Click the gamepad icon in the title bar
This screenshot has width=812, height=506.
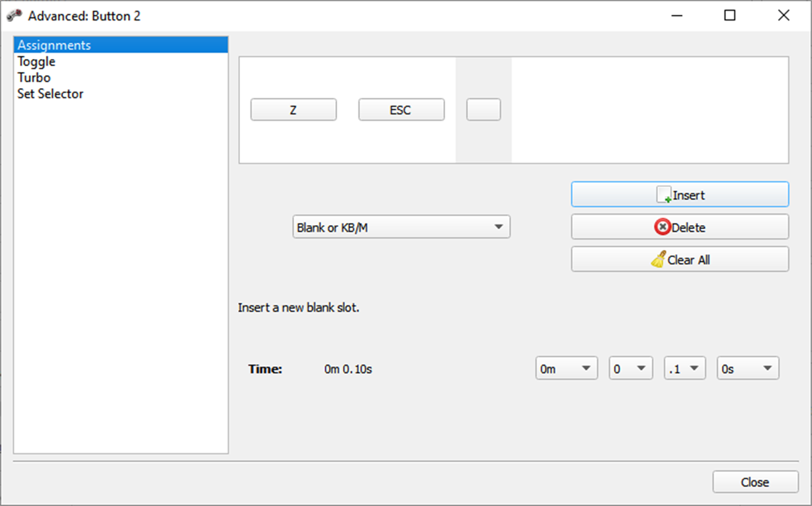pyautogui.click(x=14, y=14)
